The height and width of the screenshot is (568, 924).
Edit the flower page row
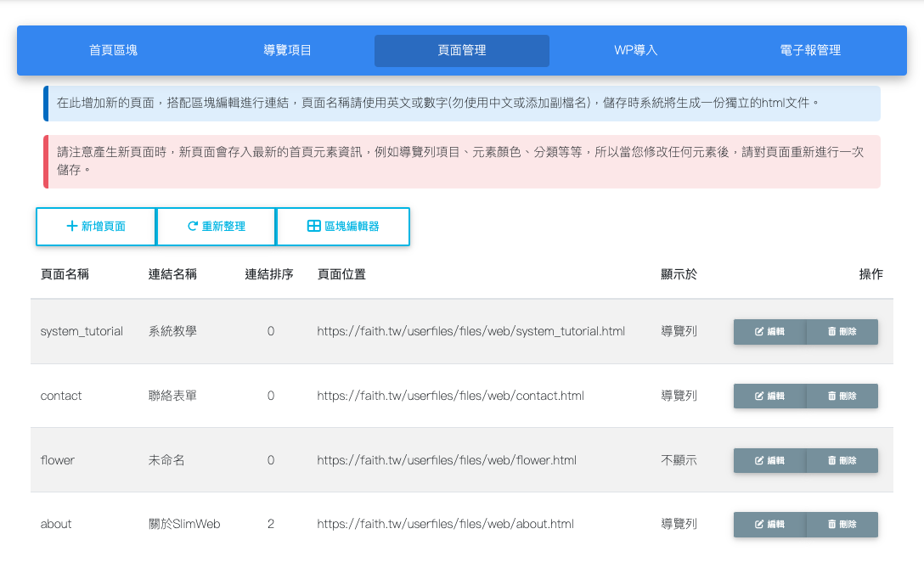click(769, 461)
